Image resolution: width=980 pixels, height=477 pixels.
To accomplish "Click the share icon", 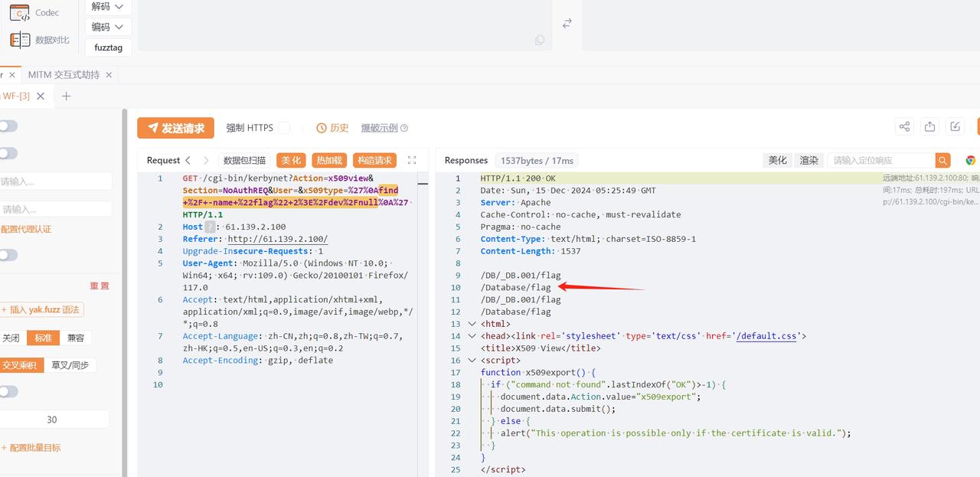I will (x=904, y=127).
